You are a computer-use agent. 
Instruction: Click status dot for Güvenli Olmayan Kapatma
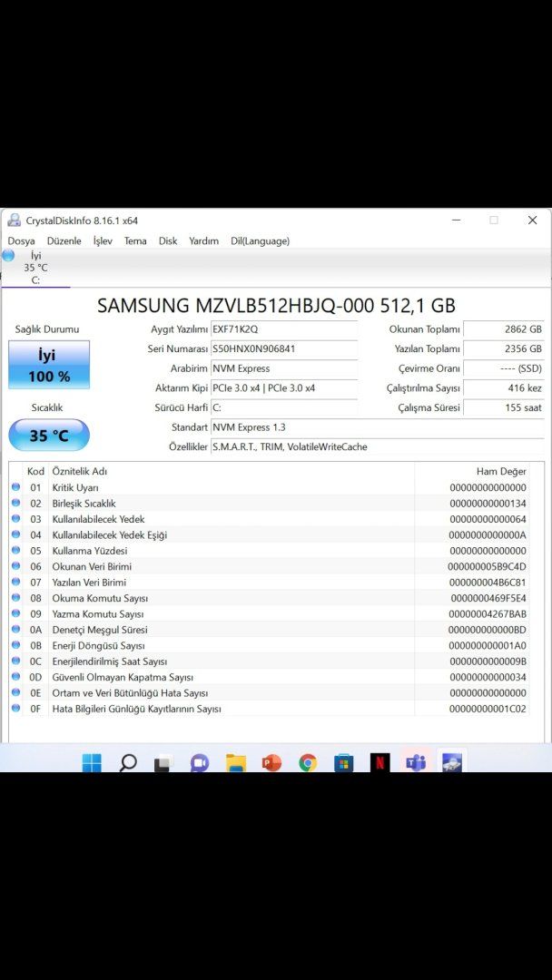(x=15, y=677)
